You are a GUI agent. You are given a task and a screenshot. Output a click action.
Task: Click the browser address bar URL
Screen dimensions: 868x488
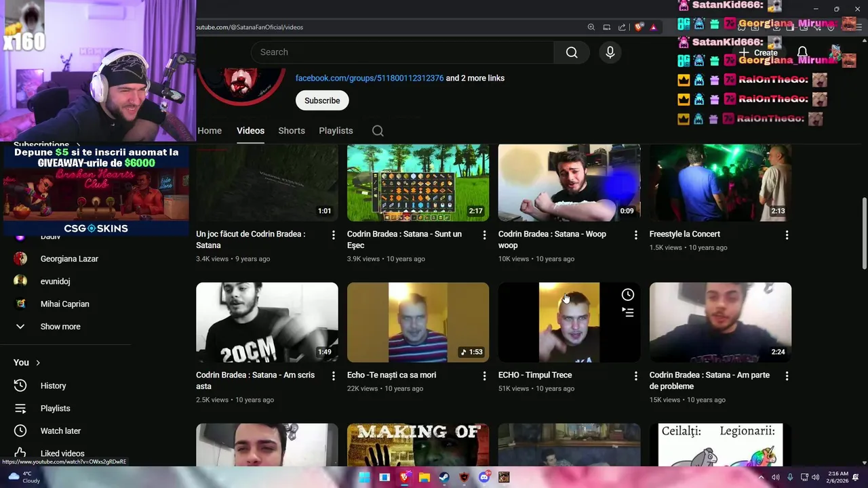point(250,27)
